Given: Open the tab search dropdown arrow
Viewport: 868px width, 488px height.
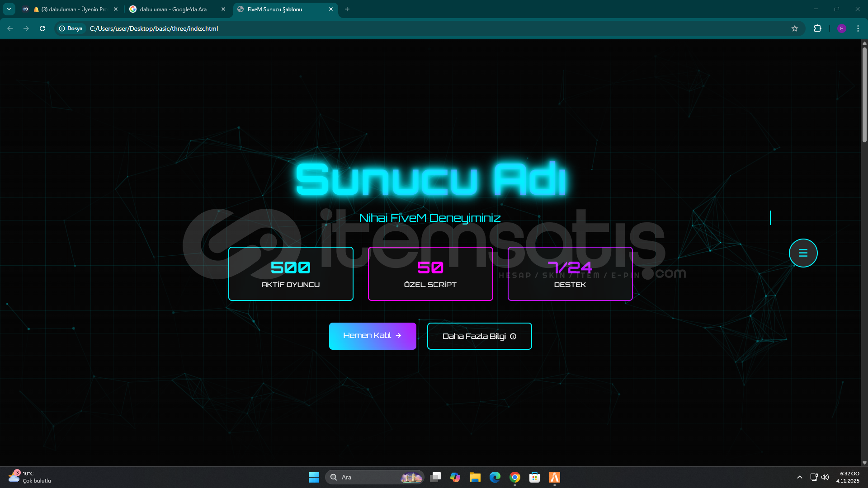Looking at the screenshot, I should click(9, 9).
